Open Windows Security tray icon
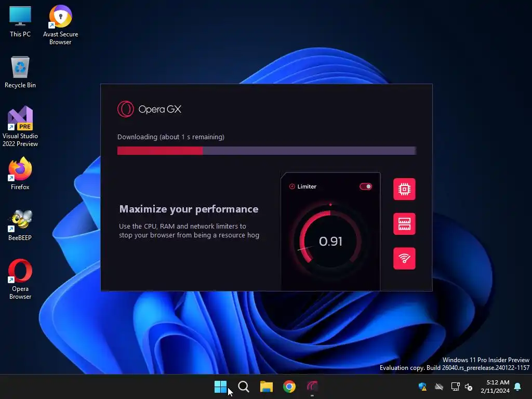 (x=422, y=387)
